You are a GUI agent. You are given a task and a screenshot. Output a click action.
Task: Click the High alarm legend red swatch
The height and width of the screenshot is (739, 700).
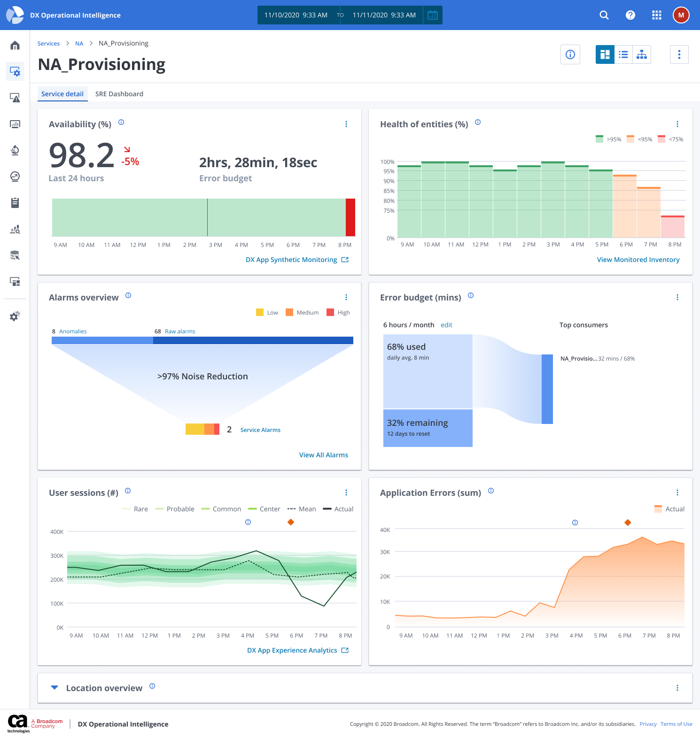[x=330, y=313]
